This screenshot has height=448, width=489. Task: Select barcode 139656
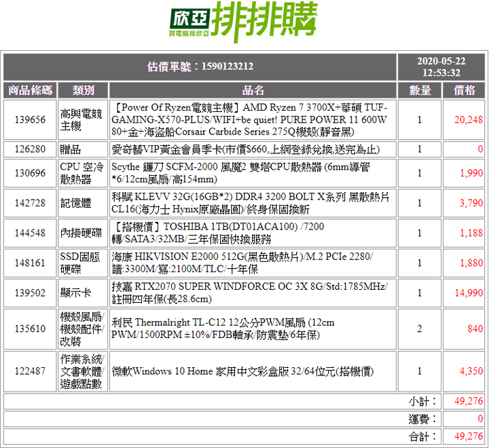pos(30,119)
